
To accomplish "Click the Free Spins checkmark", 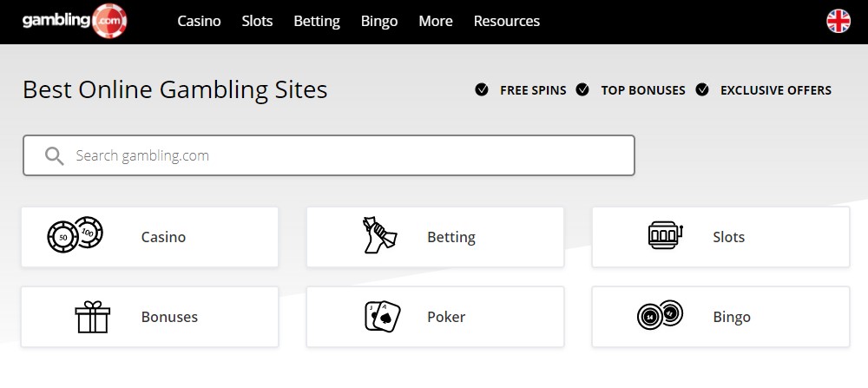I will click(482, 89).
